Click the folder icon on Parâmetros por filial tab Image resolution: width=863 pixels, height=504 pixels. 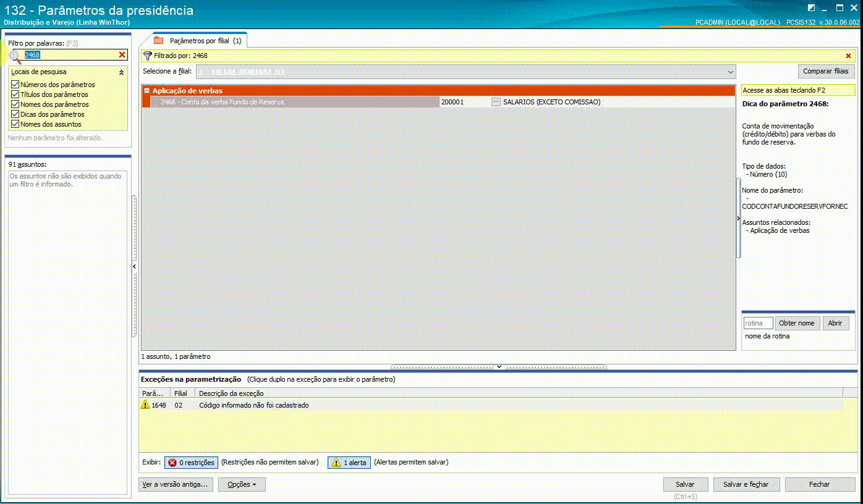click(159, 40)
